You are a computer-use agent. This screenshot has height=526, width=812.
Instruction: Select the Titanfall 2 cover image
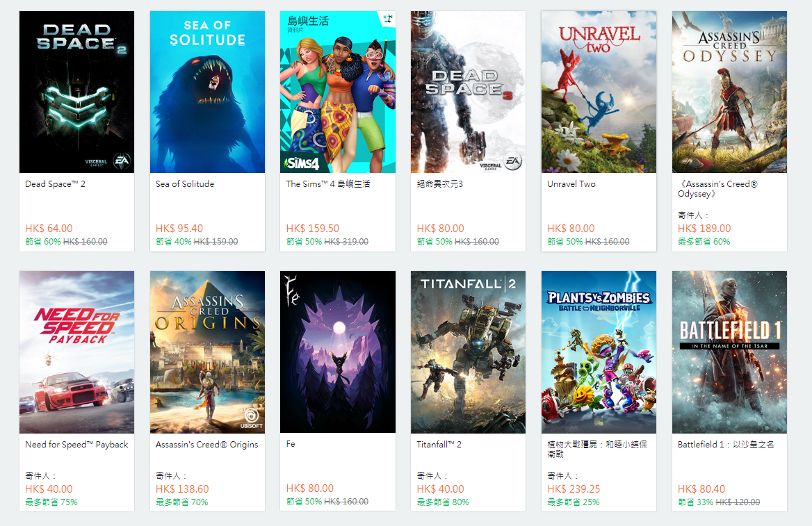(468, 352)
